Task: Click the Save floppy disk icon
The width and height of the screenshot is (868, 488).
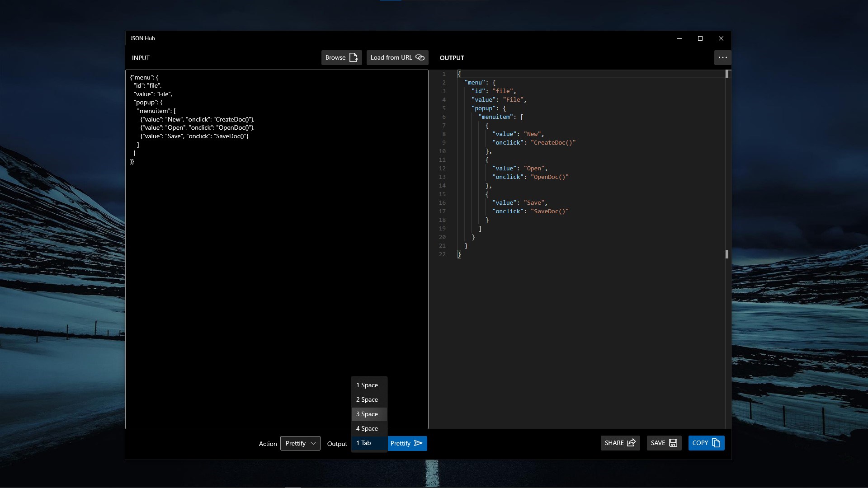Action: click(673, 443)
